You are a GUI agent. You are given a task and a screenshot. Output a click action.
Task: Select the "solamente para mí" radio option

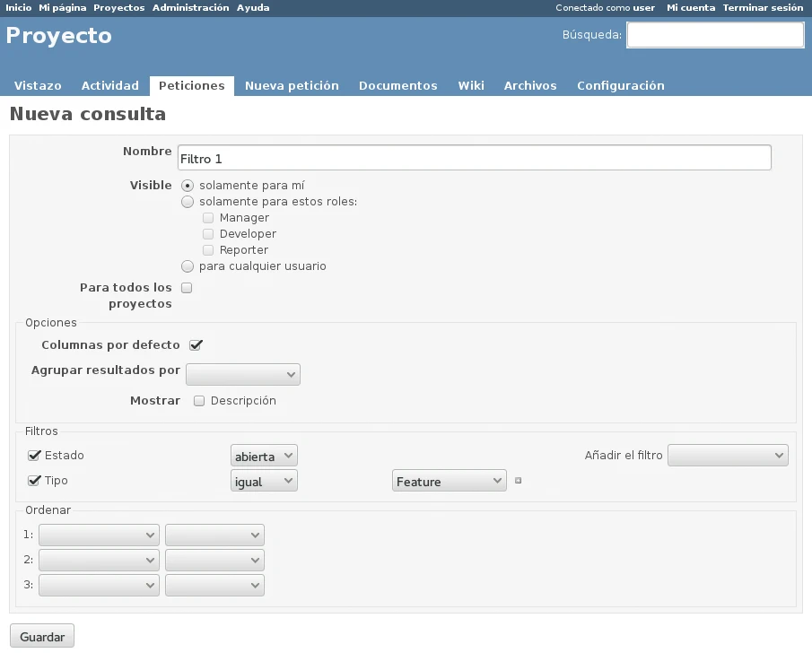coord(188,186)
